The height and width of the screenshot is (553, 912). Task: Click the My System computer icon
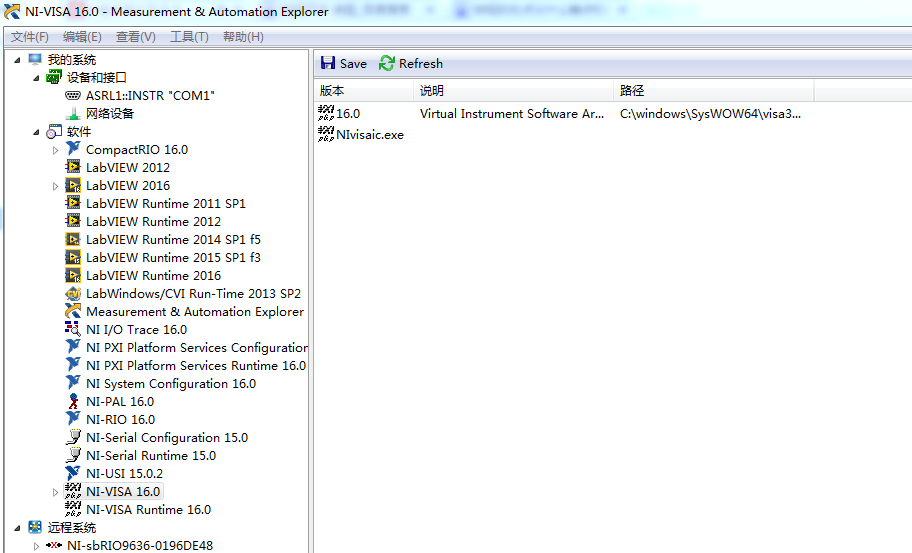point(35,59)
